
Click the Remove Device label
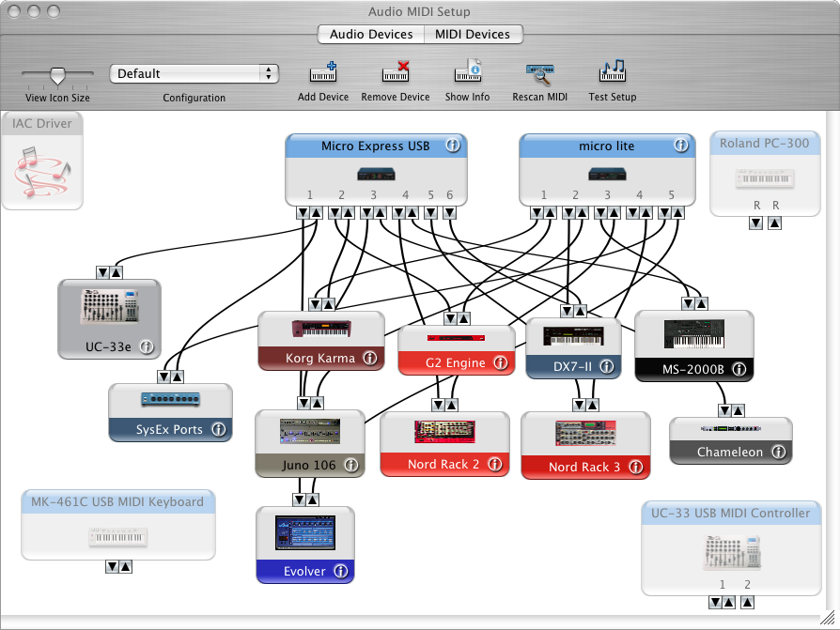(396, 97)
